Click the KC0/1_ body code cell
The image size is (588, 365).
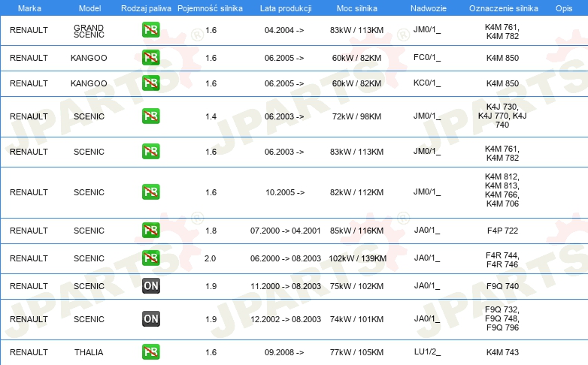(x=427, y=83)
